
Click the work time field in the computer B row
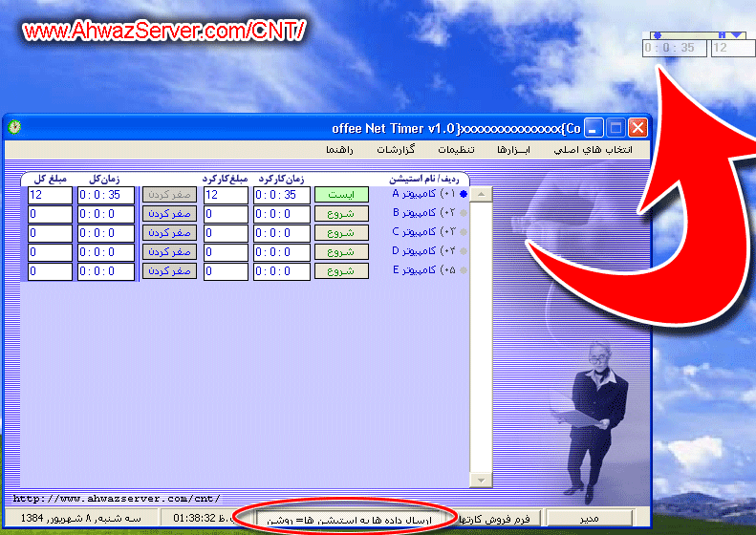282,214
